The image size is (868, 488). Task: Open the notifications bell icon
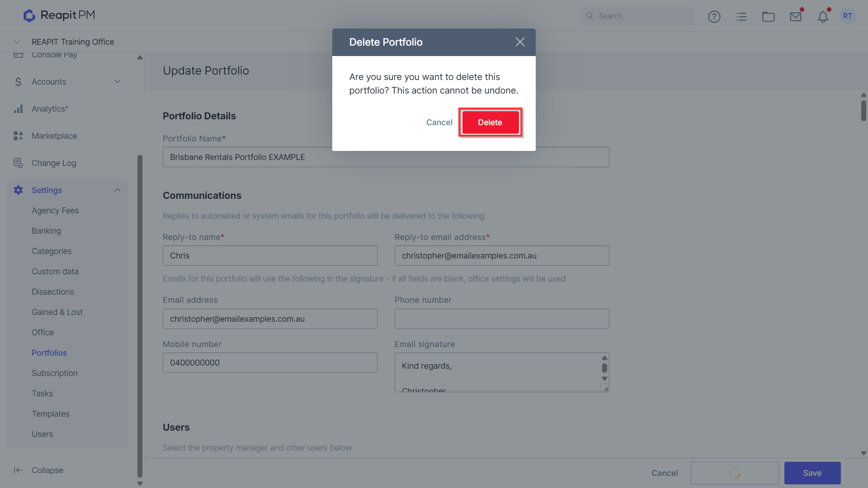point(823,17)
